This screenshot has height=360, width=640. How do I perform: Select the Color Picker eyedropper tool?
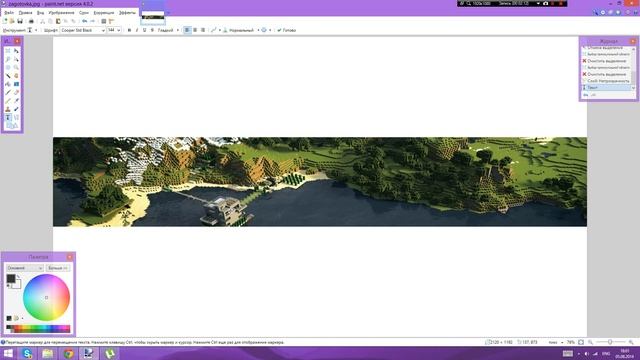pyautogui.click(x=16, y=101)
